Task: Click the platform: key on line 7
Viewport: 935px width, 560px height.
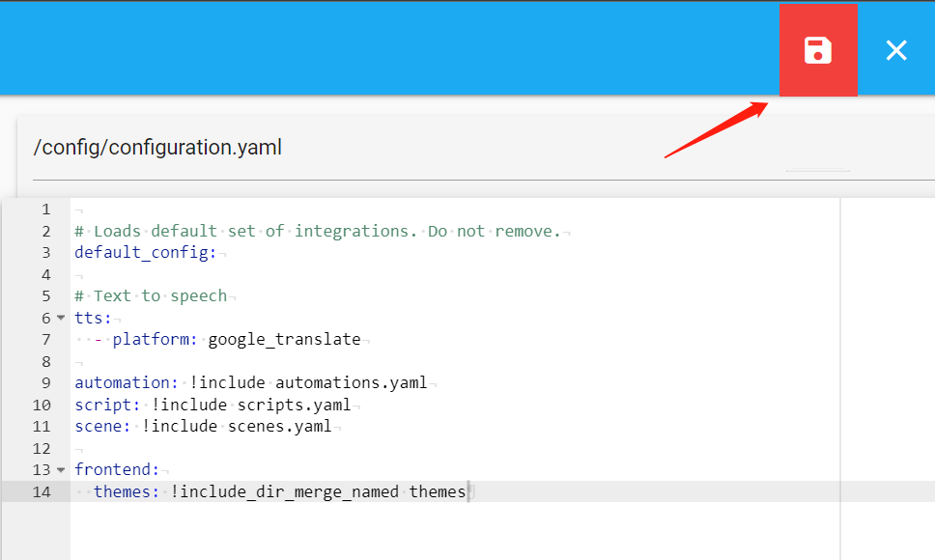Action: 156,340
